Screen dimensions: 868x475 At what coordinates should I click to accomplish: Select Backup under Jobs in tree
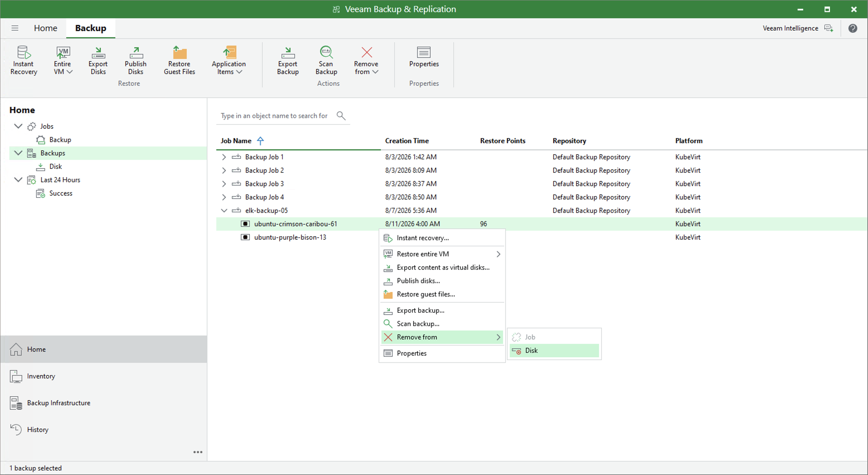(x=60, y=139)
